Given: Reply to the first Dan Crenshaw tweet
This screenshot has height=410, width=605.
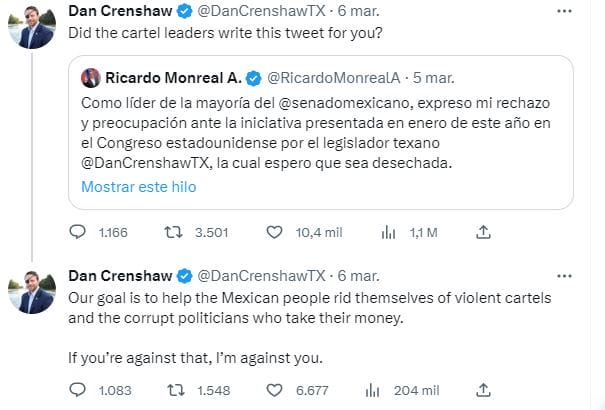Looking at the screenshot, I should (x=78, y=232).
